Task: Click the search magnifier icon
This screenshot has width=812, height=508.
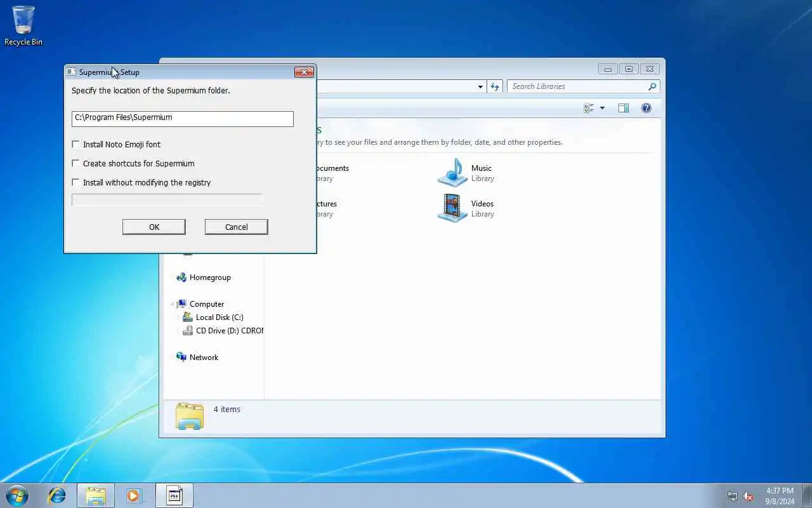Action: point(652,86)
